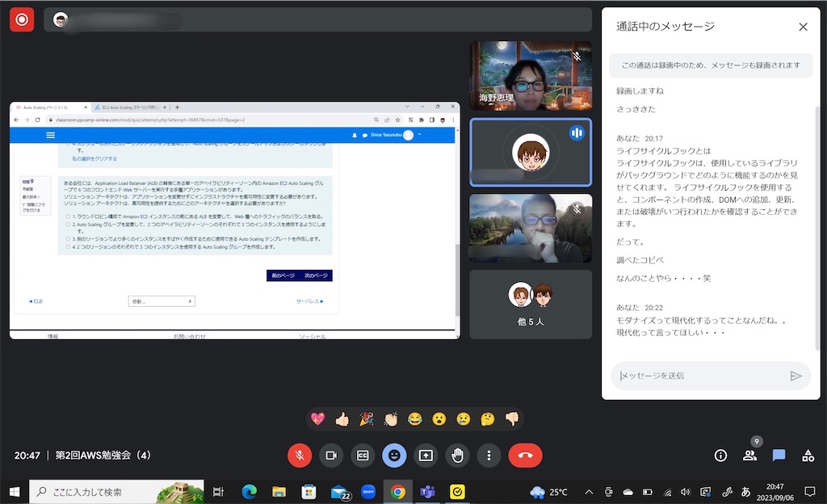Send the thumbs down reaction
The height and width of the screenshot is (504, 827).
coord(512,419)
